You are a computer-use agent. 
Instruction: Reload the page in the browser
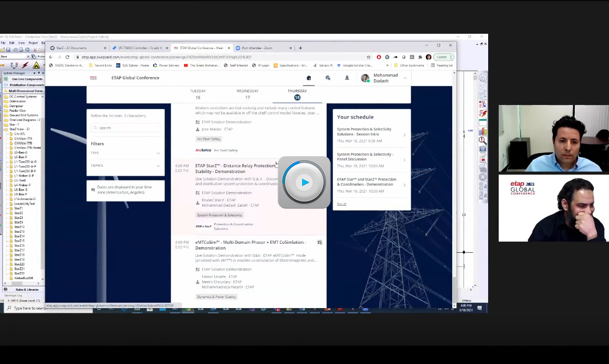coord(67,57)
